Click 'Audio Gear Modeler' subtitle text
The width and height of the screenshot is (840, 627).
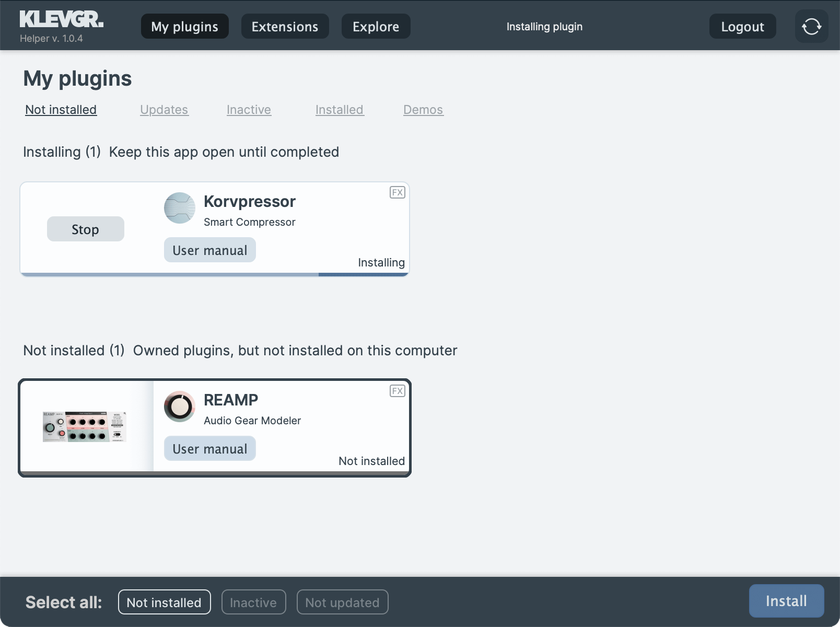pos(252,421)
